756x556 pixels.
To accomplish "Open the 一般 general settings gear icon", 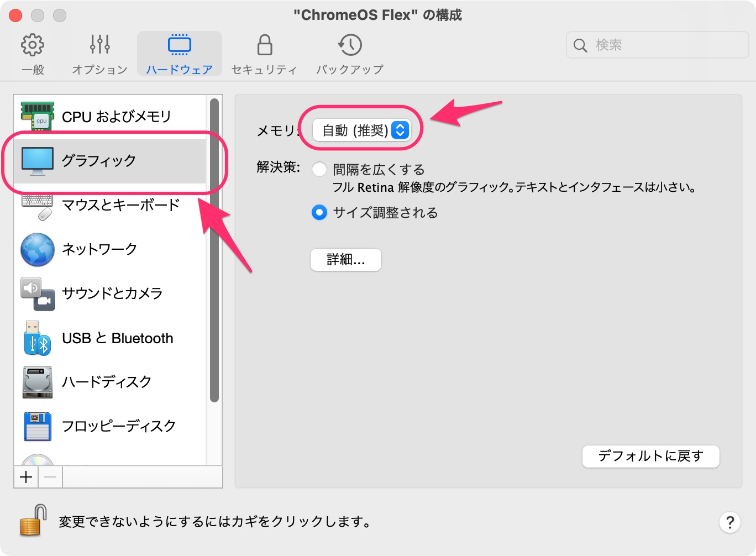I will [33, 45].
